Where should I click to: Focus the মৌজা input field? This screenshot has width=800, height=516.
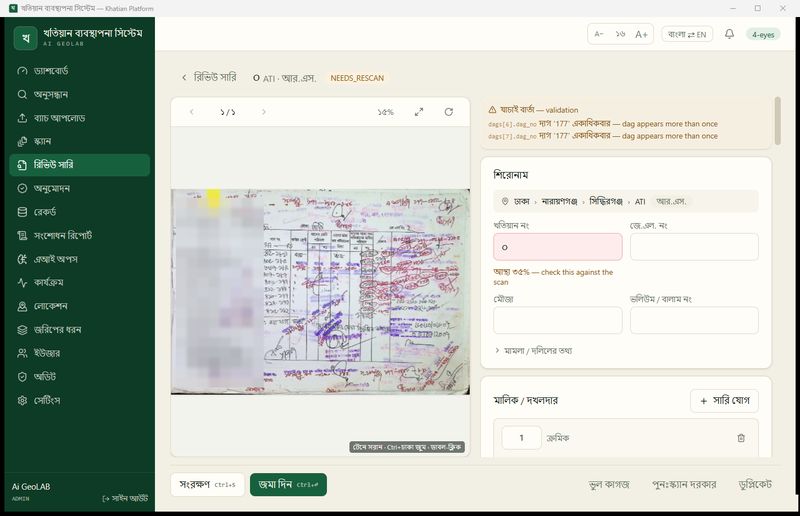click(558, 320)
